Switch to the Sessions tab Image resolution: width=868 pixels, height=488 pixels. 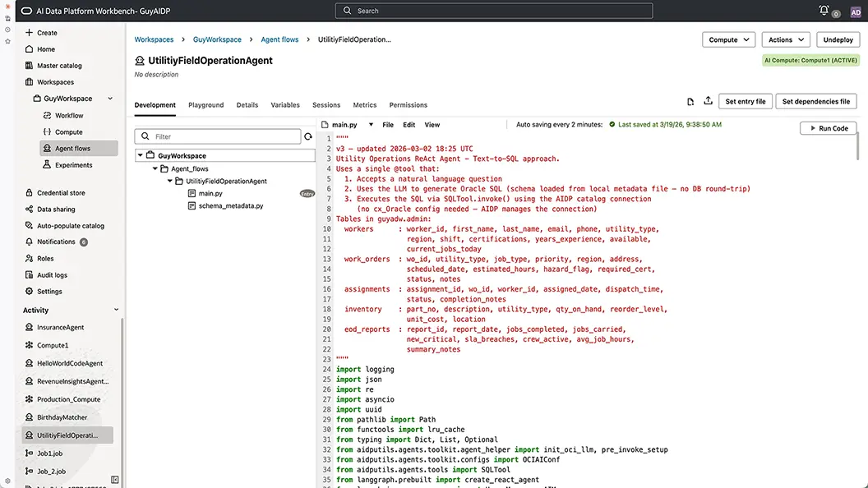tap(326, 105)
